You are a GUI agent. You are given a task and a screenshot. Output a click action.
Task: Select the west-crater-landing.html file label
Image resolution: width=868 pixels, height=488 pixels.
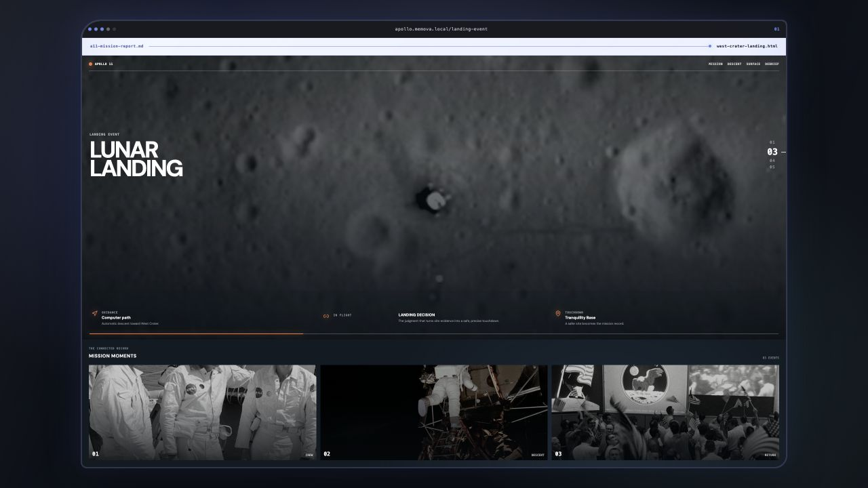(747, 46)
